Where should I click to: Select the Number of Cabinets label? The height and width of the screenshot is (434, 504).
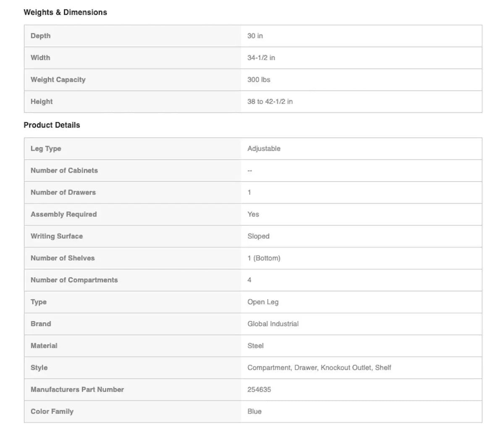pos(64,171)
